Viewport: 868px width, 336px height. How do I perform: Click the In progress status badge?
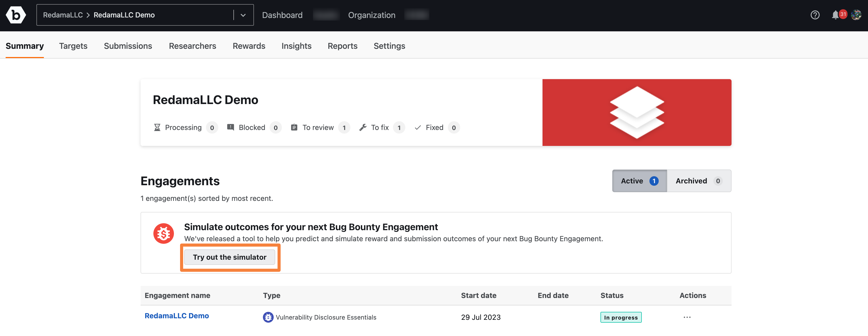tap(621, 318)
